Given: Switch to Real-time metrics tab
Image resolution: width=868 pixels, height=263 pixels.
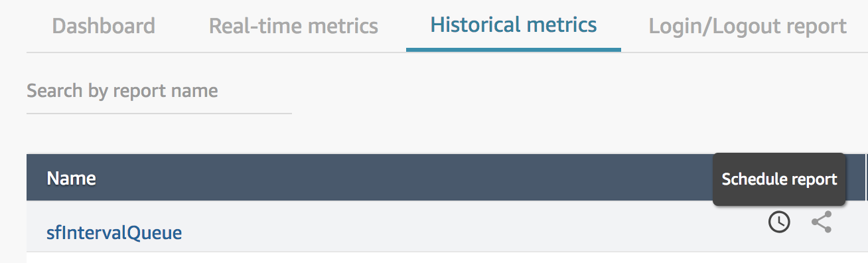Looking at the screenshot, I should coord(293,26).
